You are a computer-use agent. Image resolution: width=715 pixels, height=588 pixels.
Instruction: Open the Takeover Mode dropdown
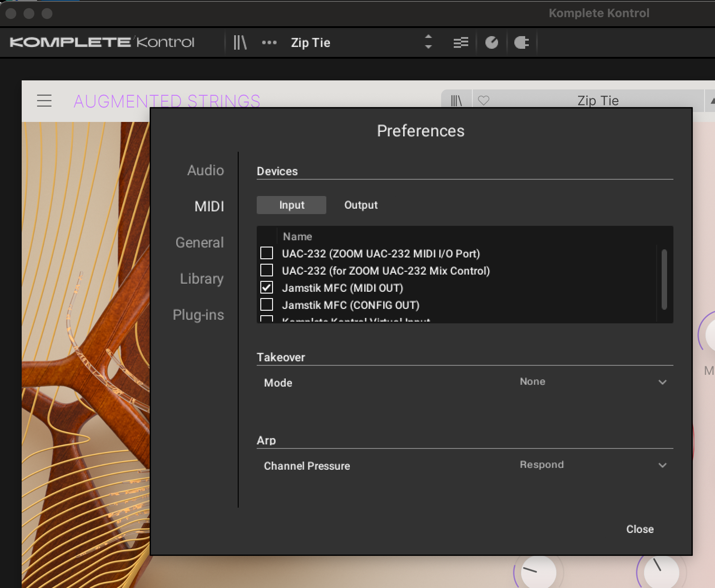point(593,382)
